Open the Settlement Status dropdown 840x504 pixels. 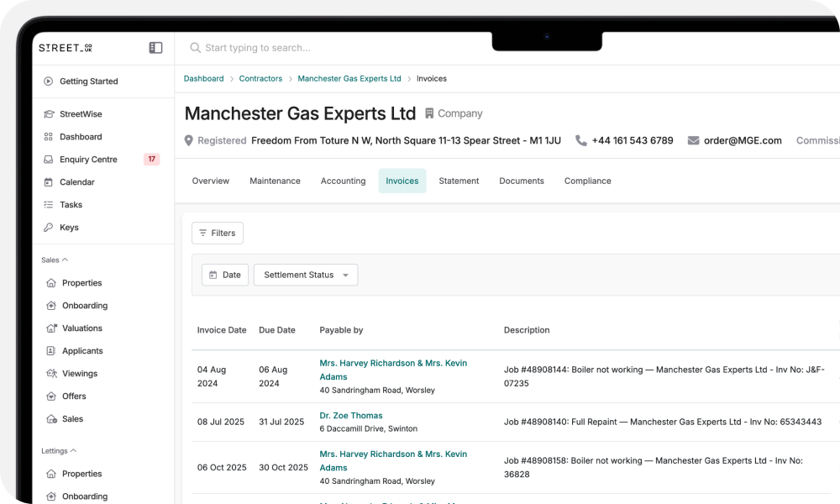click(306, 275)
